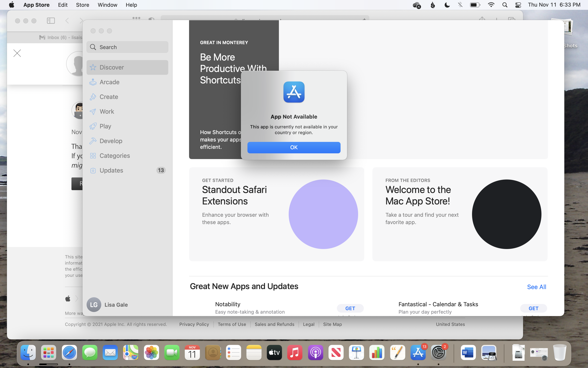This screenshot has width=588, height=368.
Task: Click the Spotlight search icon in the menu bar
Action: [505, 5]
